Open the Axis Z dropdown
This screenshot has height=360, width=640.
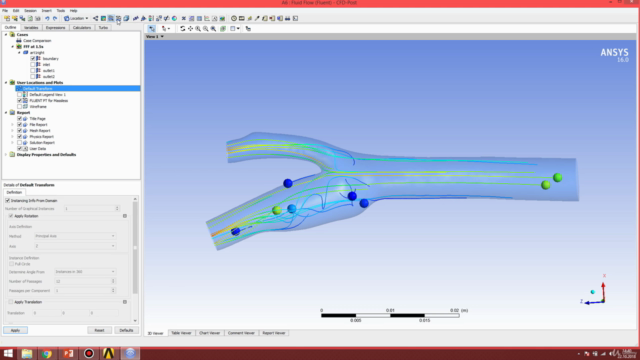tap(75, 246)
